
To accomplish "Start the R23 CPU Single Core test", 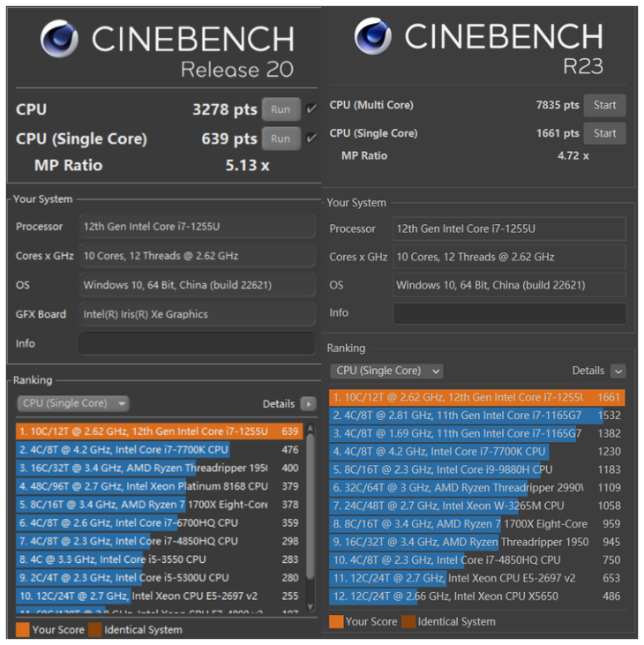I will [604, 133].
